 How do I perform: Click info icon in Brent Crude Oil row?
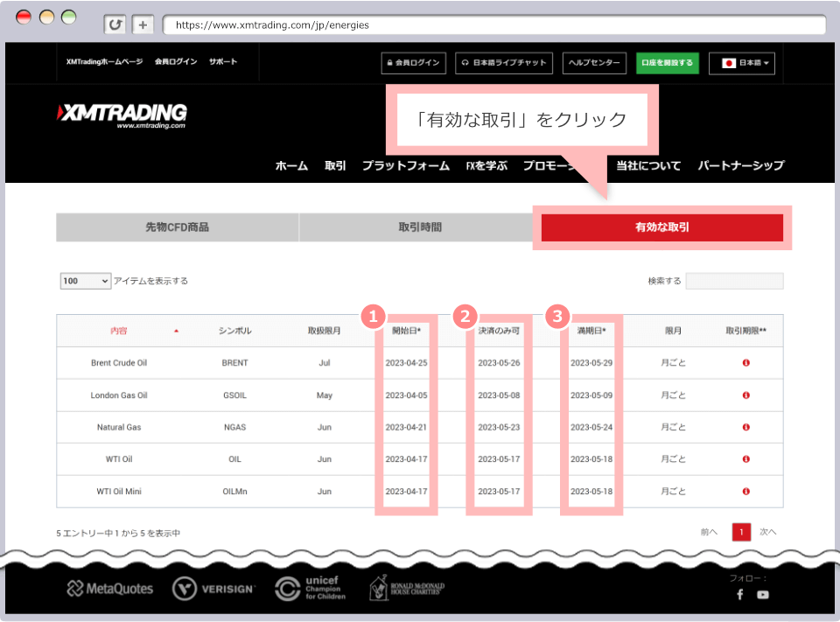coord(745,363)
